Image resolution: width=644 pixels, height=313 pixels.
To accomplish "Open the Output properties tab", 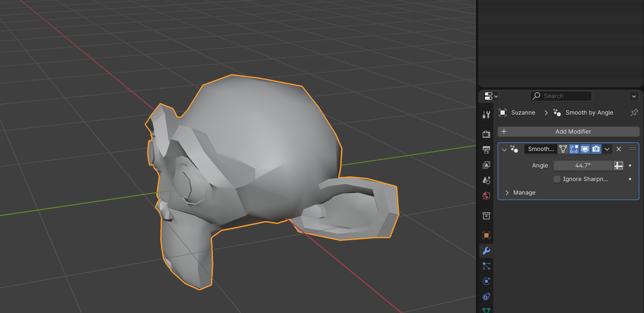I will pyautogui.click(x=486, y=150).
